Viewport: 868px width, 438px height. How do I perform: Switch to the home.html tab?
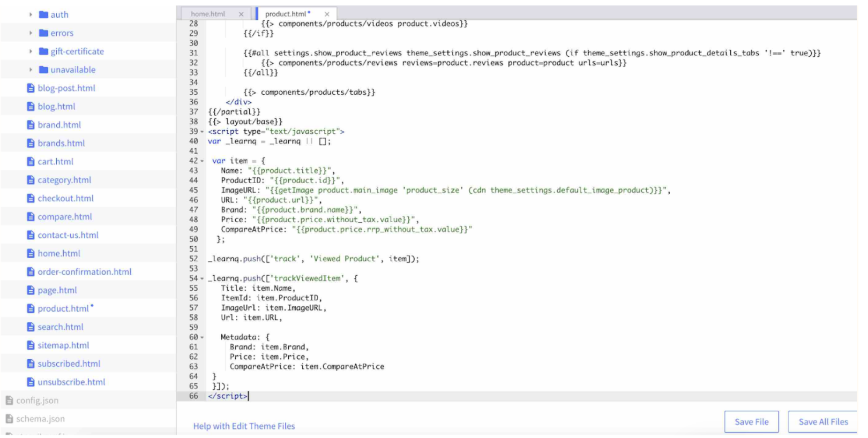[x=208, y=14]
